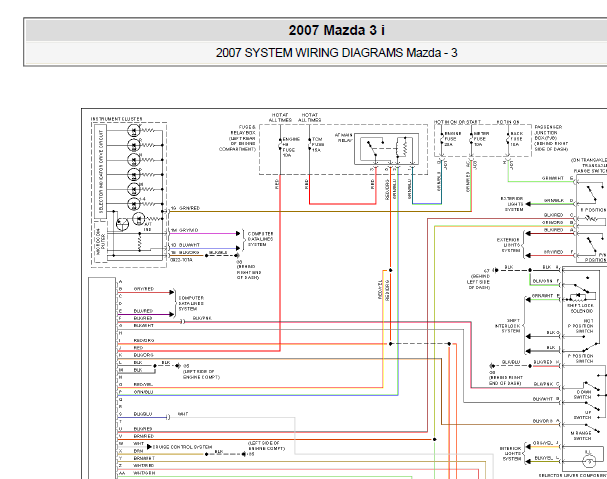Click the 'DOWN SWITCH' label

point(582,395)
